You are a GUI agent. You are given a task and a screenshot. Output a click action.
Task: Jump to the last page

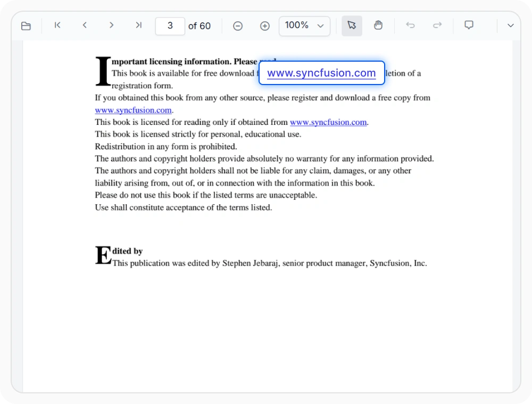click(x=138, y=26)
